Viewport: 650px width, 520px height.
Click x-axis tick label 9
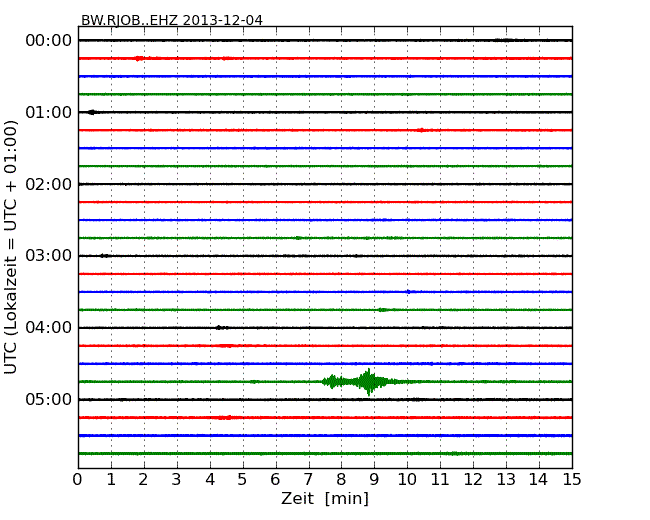pyautogui.click(x=374, y=480)
